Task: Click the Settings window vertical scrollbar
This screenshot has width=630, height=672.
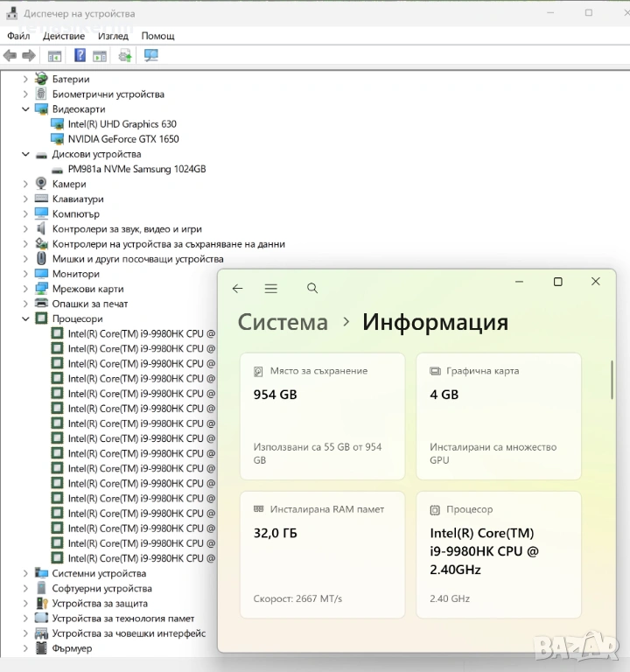Action: tap(612, 378)
